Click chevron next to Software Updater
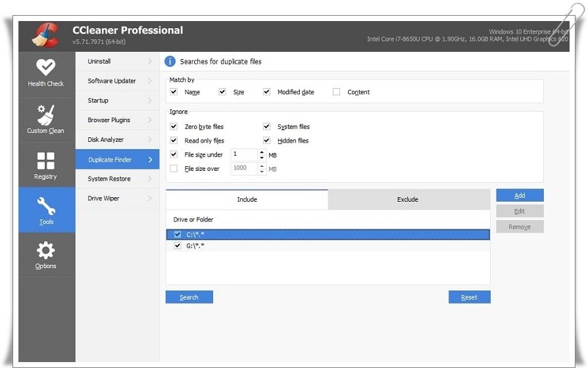This screenshot has width=588, height=368. [x=150, y=81]
